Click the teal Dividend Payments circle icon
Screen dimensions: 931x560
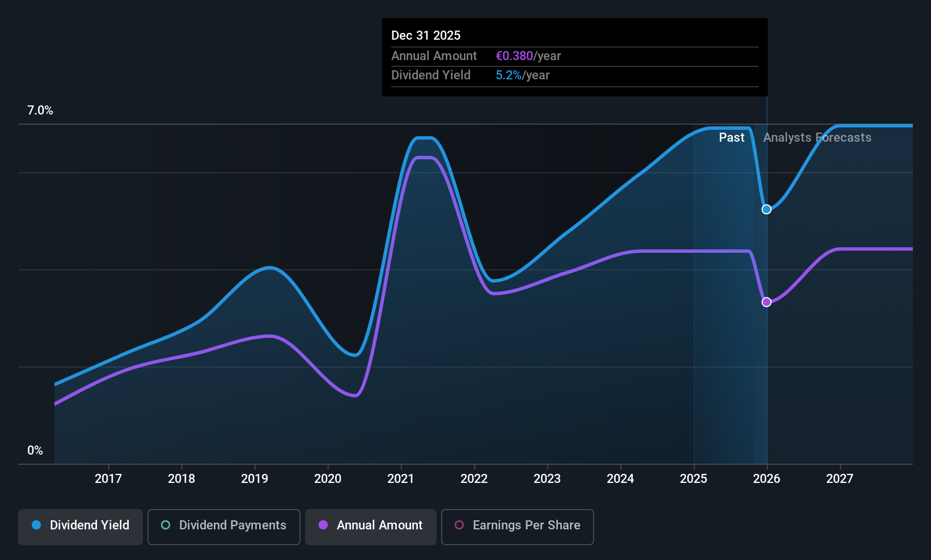pyautogui.click(x=165, y=525)
